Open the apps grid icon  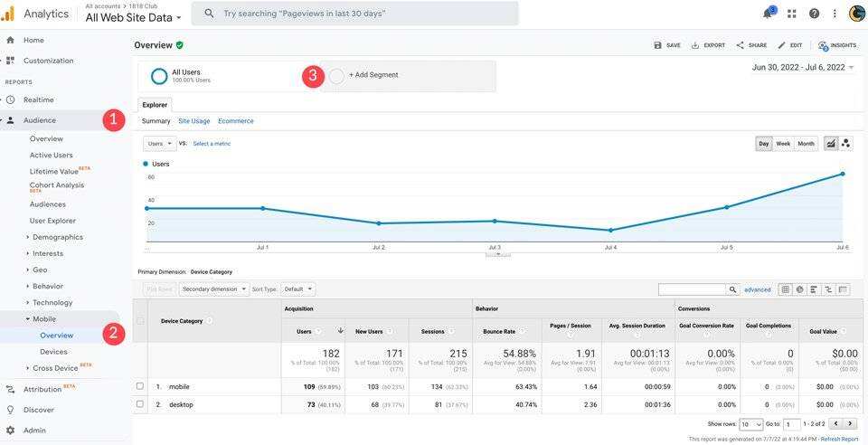[792, 14]
